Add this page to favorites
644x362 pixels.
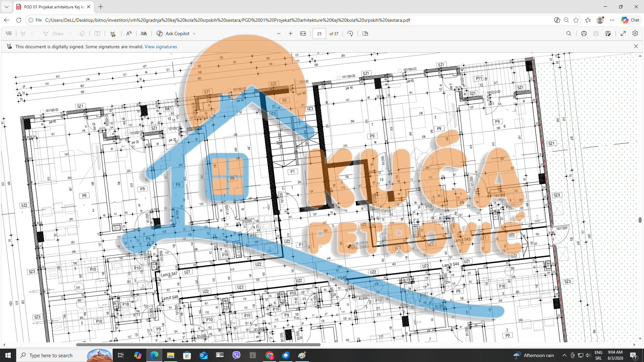576,20
